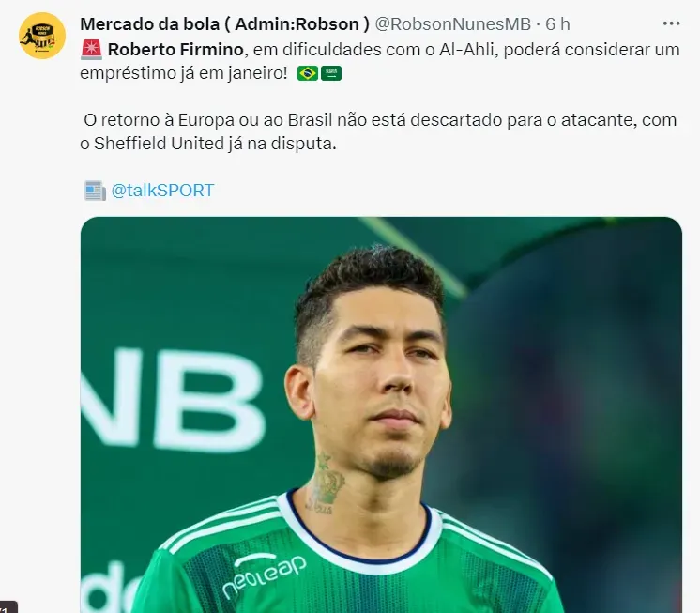
Task: Click the "Sheffield United já na disputa" line
Action: pos(208,144)
